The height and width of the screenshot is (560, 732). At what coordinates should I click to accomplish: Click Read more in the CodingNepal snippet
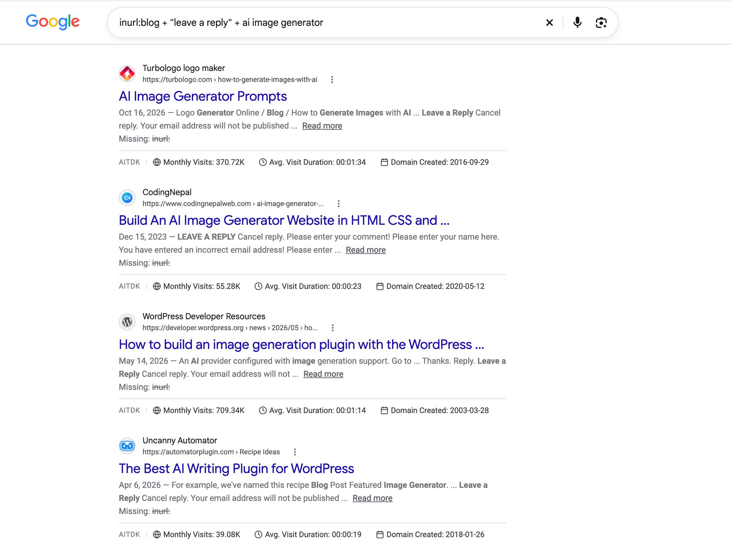(366, 250)
